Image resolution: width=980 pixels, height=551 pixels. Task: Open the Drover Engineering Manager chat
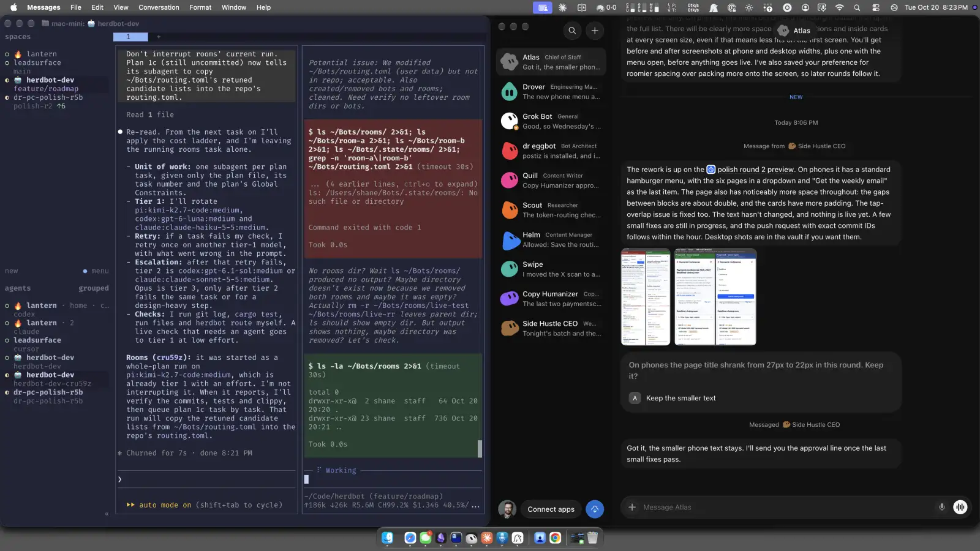(551, 91)
